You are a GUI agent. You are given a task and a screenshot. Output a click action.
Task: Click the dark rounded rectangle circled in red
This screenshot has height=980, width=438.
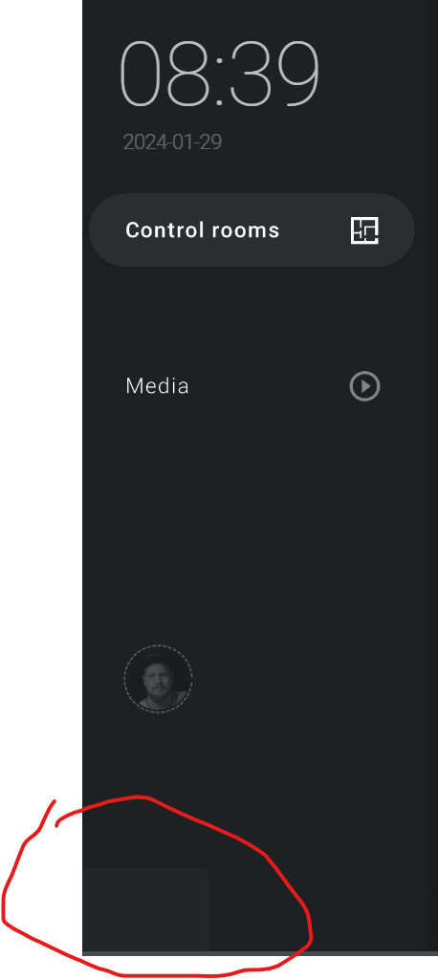coord(145,909)
